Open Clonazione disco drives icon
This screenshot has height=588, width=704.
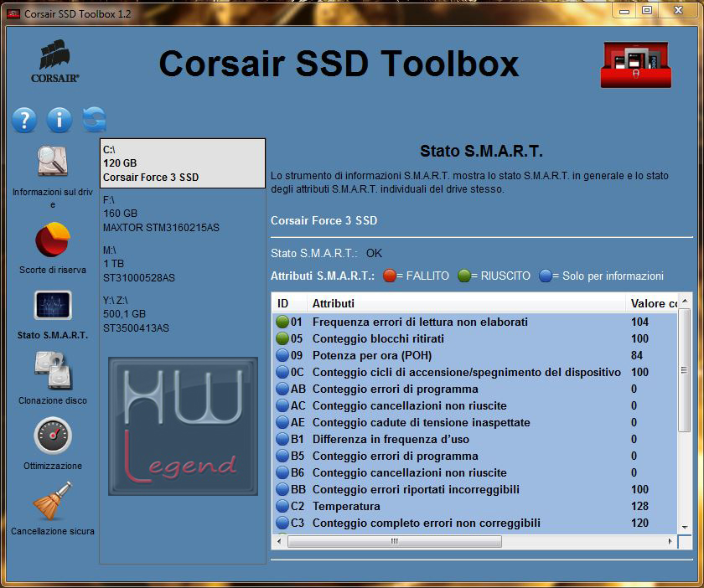(53, 370)
